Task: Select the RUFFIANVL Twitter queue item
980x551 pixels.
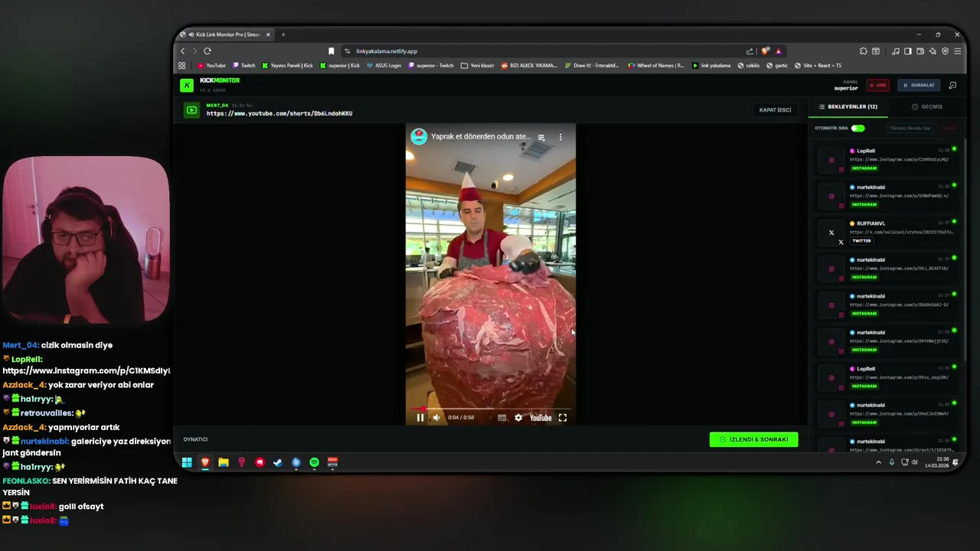Action: pos(888,232)
